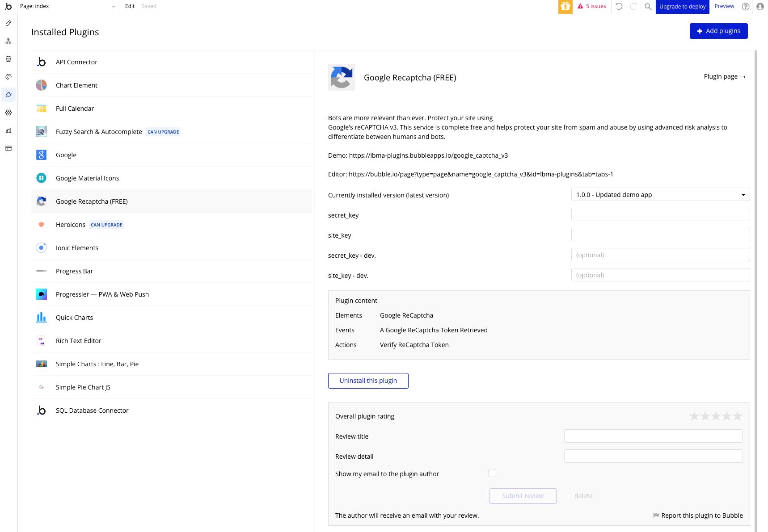This screenshot has width=768, height=532.
Task: Toggle Show my email to plugin author checkbox
Action: [x=492, y=473]
